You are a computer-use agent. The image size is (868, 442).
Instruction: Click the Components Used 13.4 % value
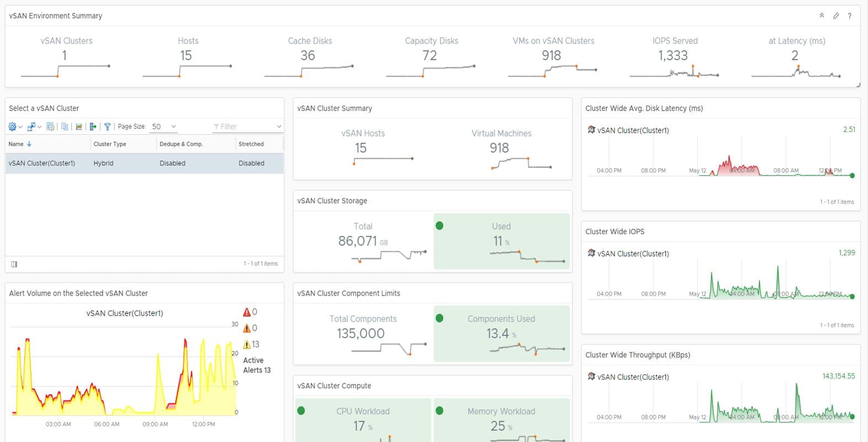pyautogui.click(x=501, y=333)
